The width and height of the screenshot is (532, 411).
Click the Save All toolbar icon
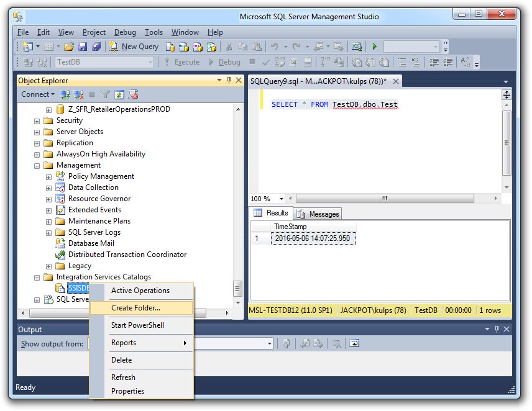96,47
